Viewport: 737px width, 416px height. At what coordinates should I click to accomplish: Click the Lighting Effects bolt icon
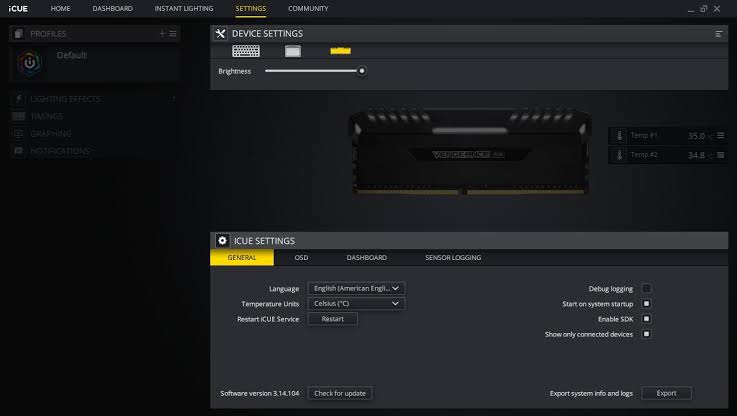coord(19,99)
